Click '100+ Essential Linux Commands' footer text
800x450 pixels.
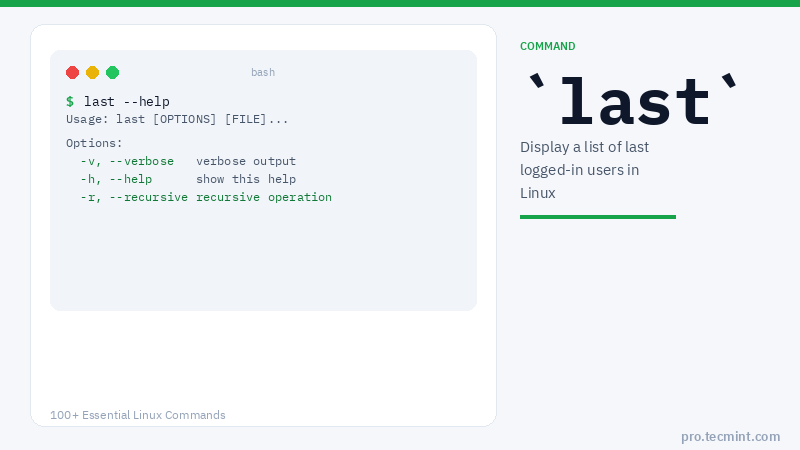click(x=138, y=415)
